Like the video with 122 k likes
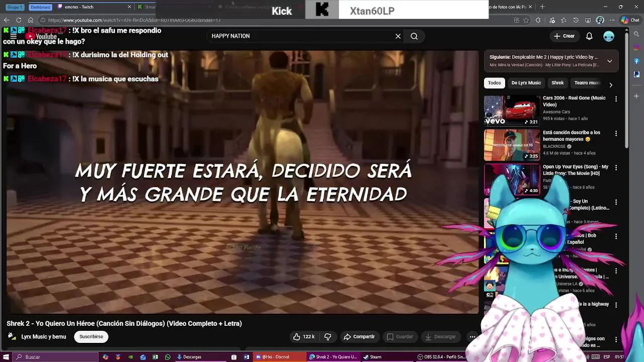The width and height of the screenshot is (644, 362). [x=304, y=337]
